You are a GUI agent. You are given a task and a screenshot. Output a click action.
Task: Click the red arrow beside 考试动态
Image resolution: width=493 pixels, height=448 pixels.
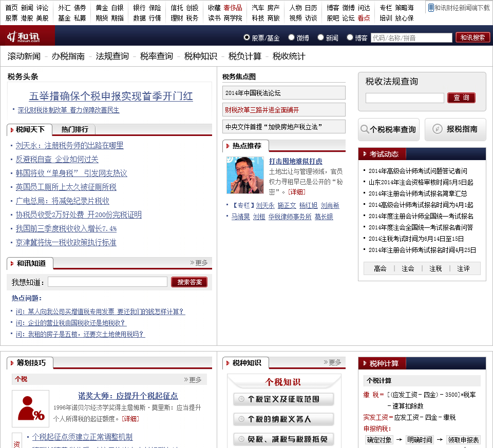(365, 154)
